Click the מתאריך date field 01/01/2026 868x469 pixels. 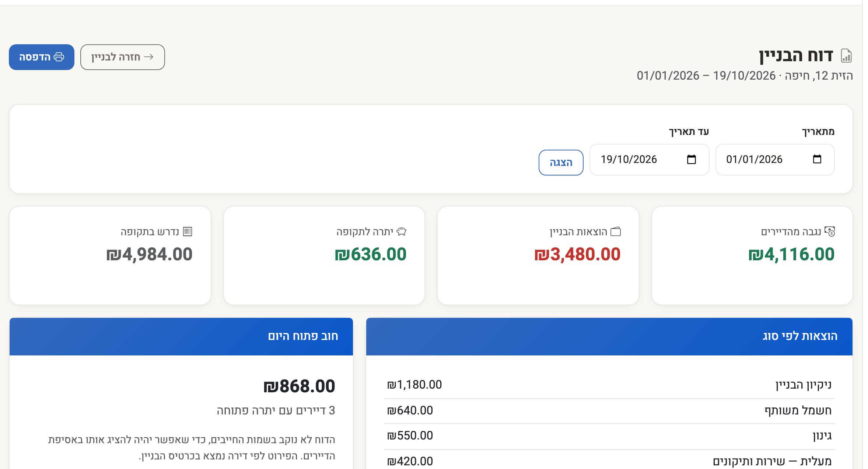coord(775,160)
